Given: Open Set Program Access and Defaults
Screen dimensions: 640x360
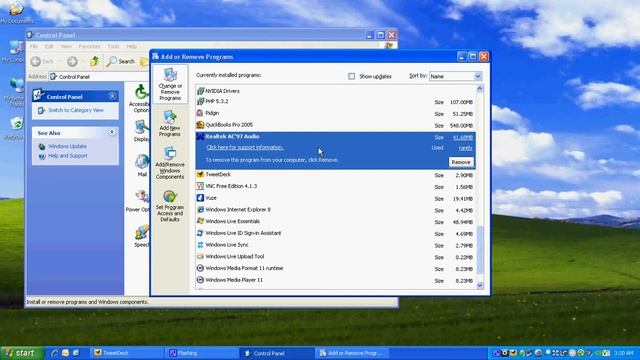Looking at the screenshot, I should pos(170,207).
